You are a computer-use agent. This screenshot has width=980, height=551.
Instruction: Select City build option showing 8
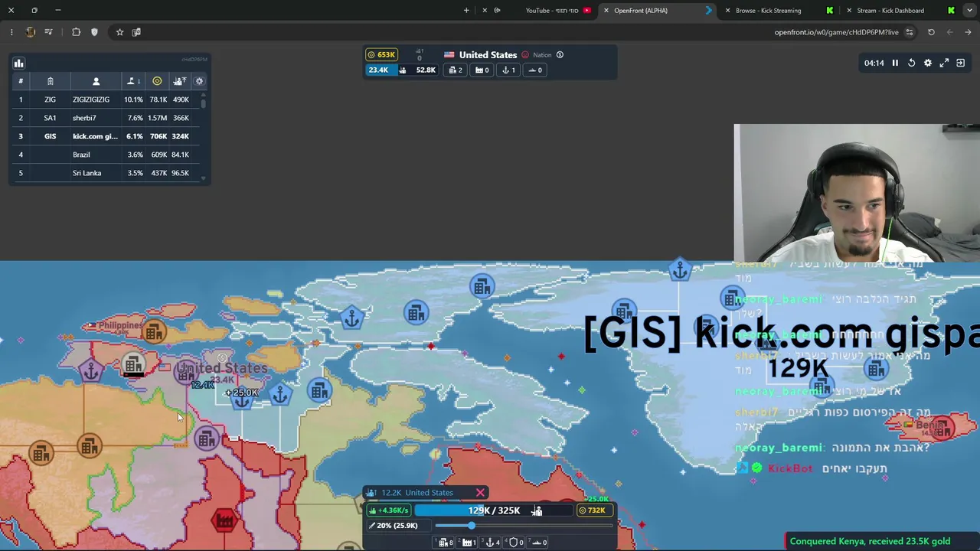pos(446,543)
